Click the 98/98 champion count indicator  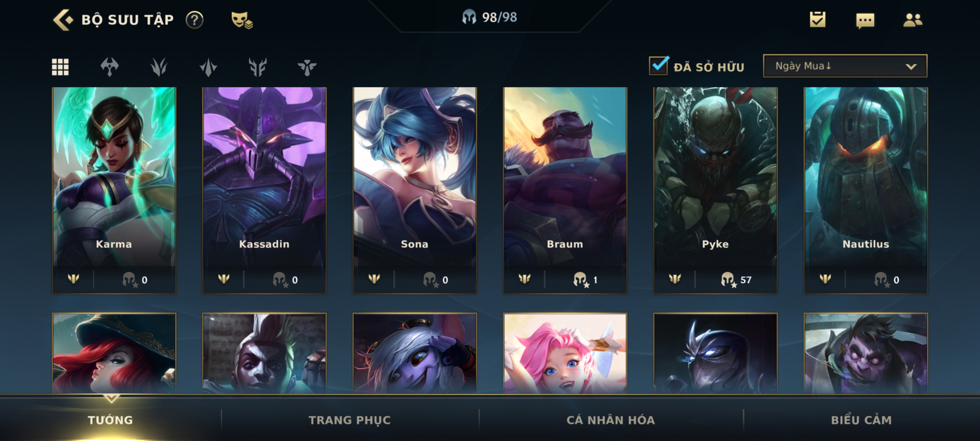click(490, 17)
